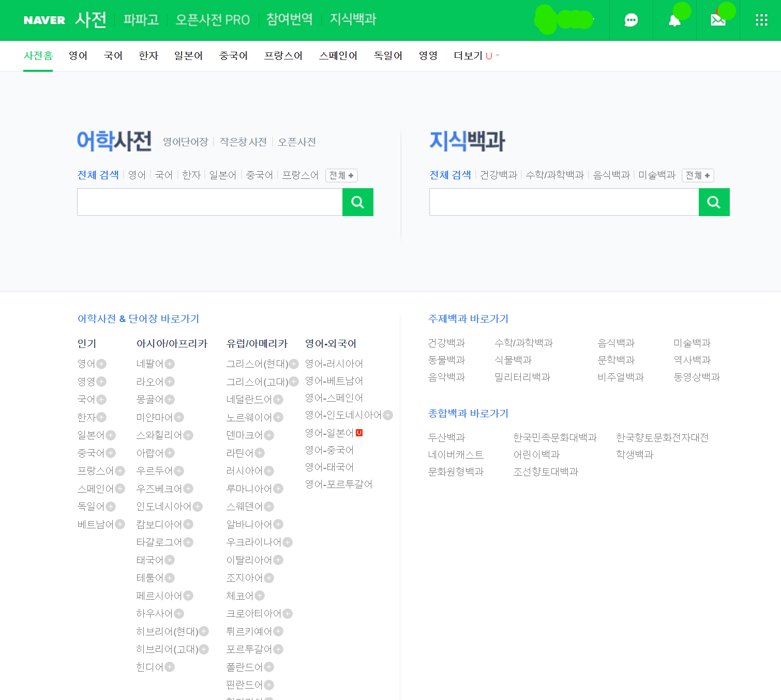Click the plus icon next to 영영
The height and width of the screenshot is (700, 781).
[x=101, y=382]
